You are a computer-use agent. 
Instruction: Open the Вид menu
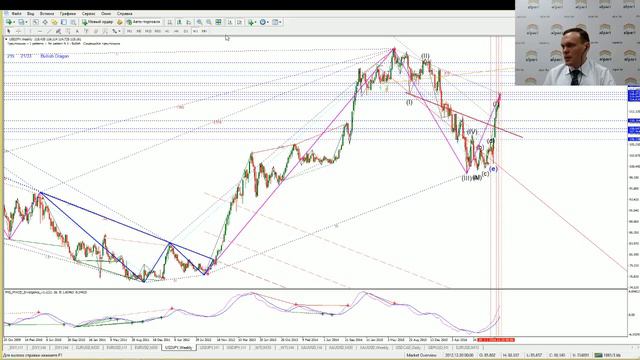[31, 13]
